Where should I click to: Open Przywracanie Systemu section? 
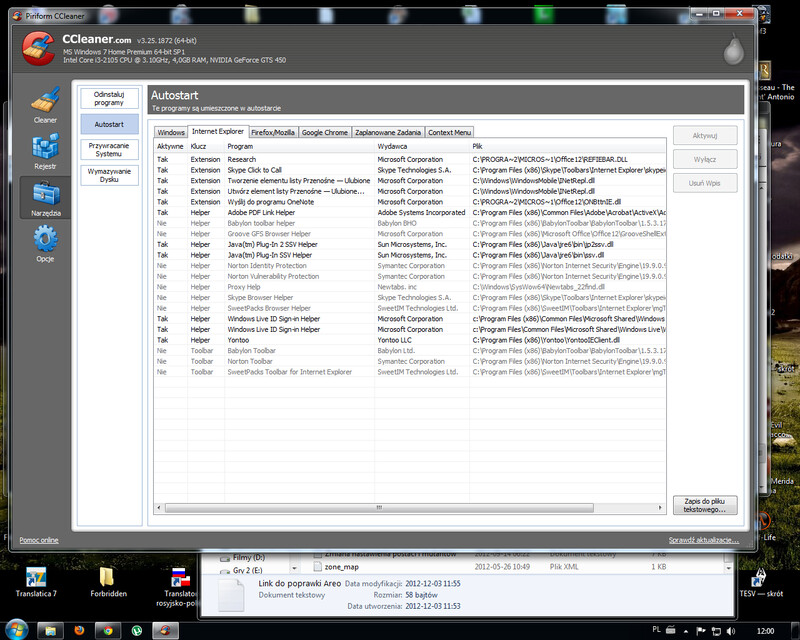pos(109,149)
